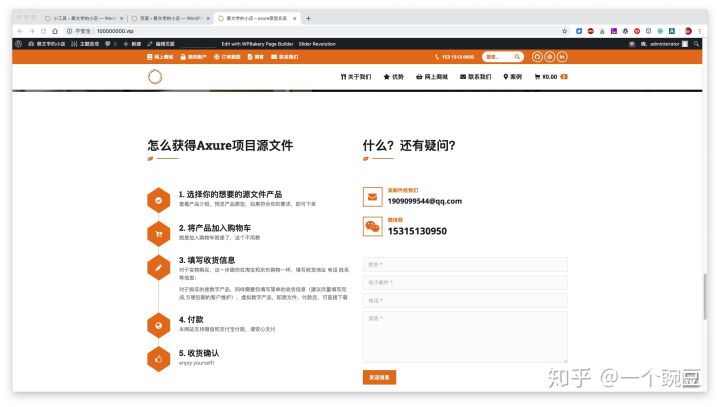720x407 pixels.
Task: Open a new browser tab
Action: point(309,18)
